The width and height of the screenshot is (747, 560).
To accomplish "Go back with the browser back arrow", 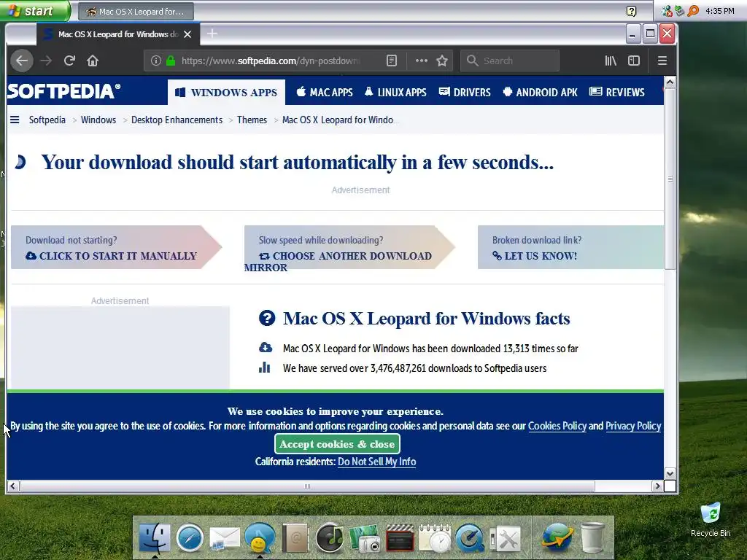I will (x=22, y=61).
